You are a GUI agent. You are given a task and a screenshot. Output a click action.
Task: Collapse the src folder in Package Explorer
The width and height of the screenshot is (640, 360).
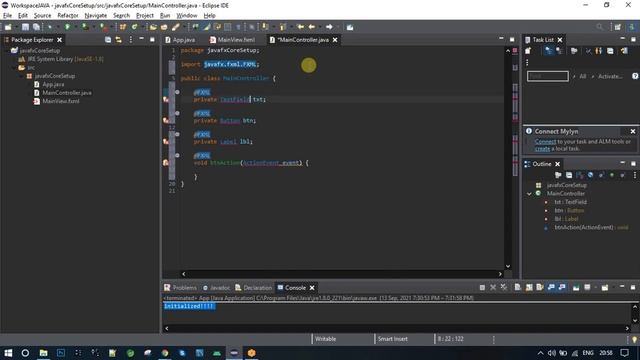click(13, 68)
